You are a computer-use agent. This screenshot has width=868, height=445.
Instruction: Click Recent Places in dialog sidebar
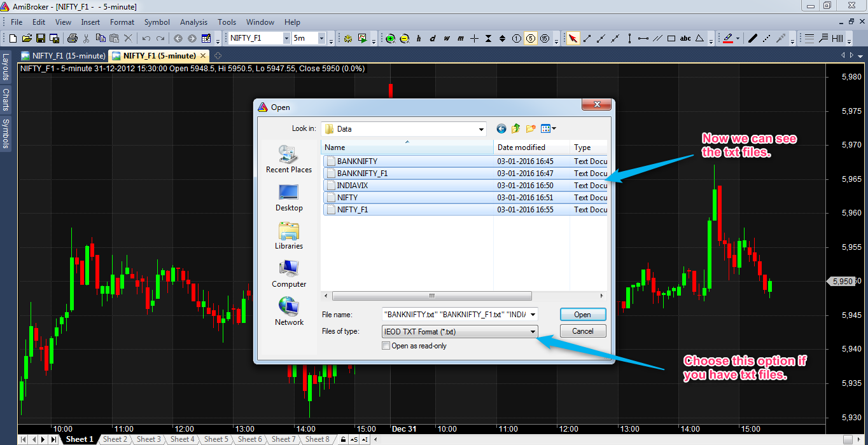[x=289, y=159]
